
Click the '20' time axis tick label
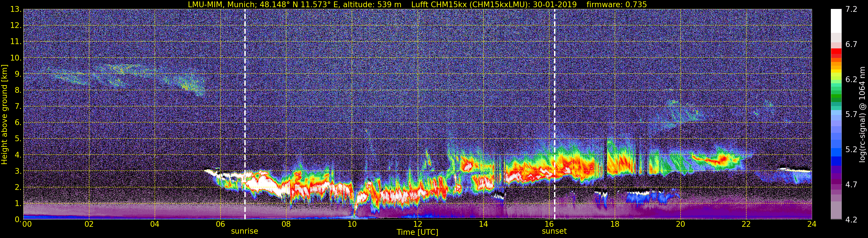[680, 224]
